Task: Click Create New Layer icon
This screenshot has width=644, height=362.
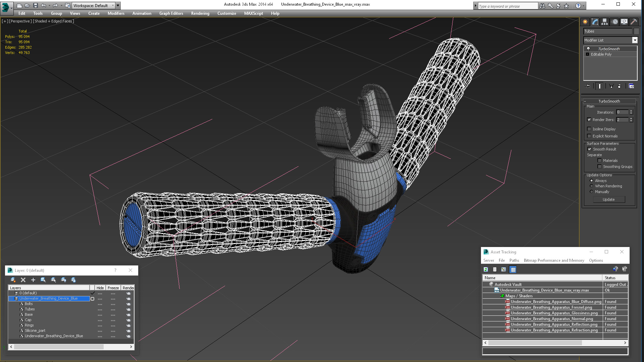Action: click(x=13, y=280)
